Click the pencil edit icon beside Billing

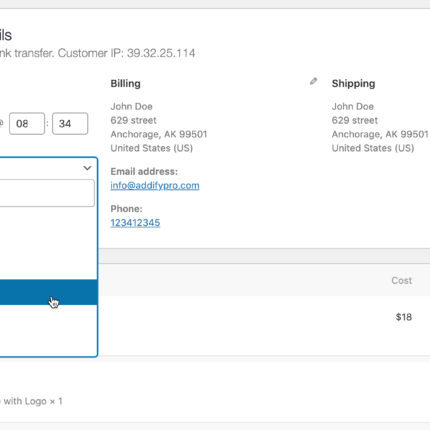pyautogui.click(x=313, y=81)
